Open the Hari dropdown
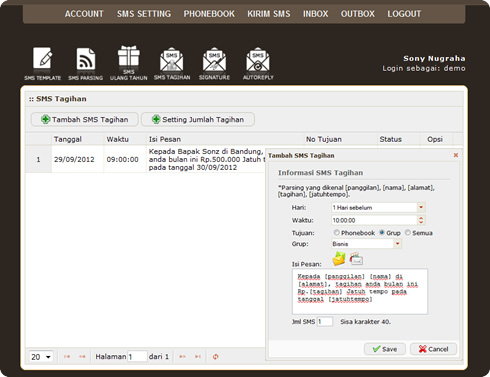 click(x=421, y=207)
